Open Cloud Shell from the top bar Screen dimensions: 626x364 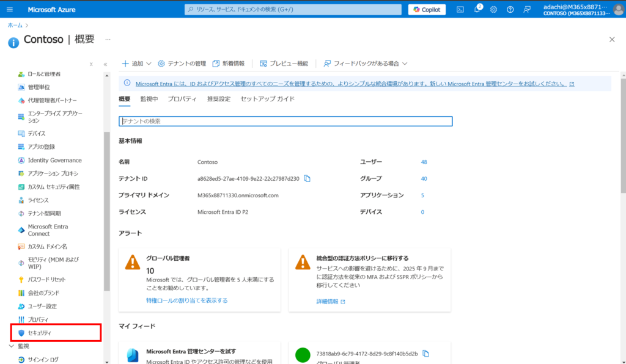click(460, 10)
